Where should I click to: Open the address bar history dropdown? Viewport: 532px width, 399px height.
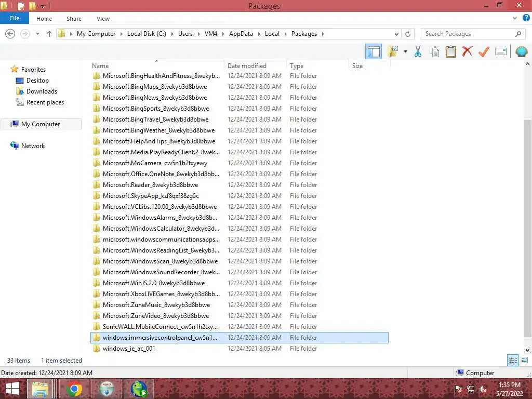coord(396,34)
